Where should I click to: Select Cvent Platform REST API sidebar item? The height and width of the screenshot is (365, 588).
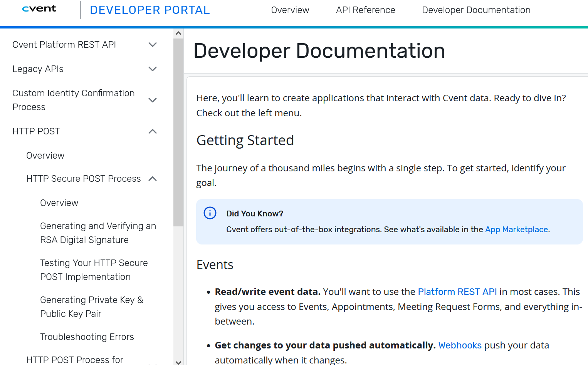(x=64, y=45)
